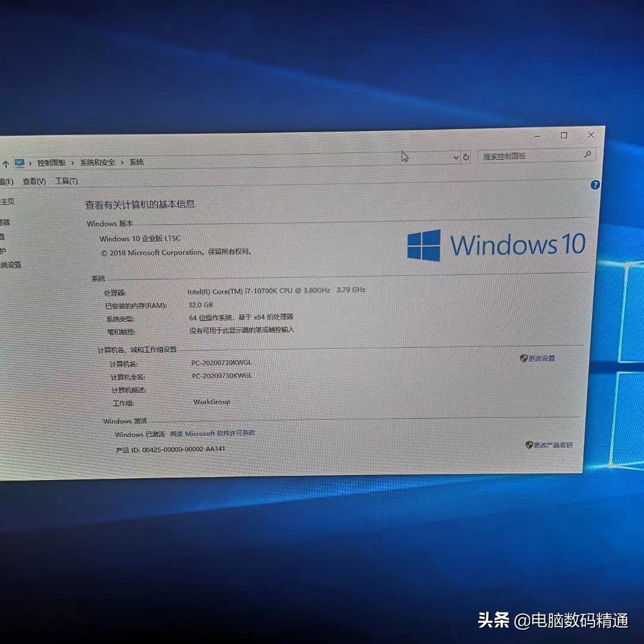Click the Windows 10 企业版 LTSC text
This screenshot has height=644, width=644.
[x=140, y=238]
